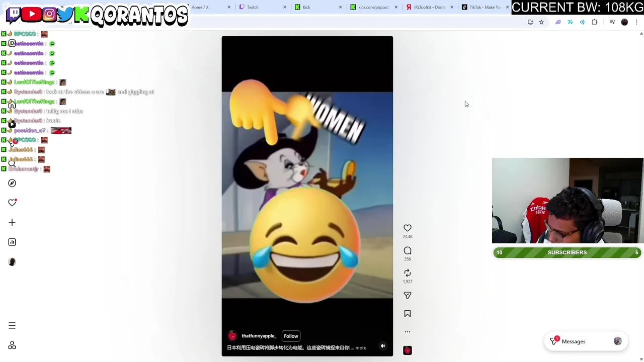Screen dimensions: 644x362
Task: Bookmark this page with the star icon
Action: [x=541, y=22]
